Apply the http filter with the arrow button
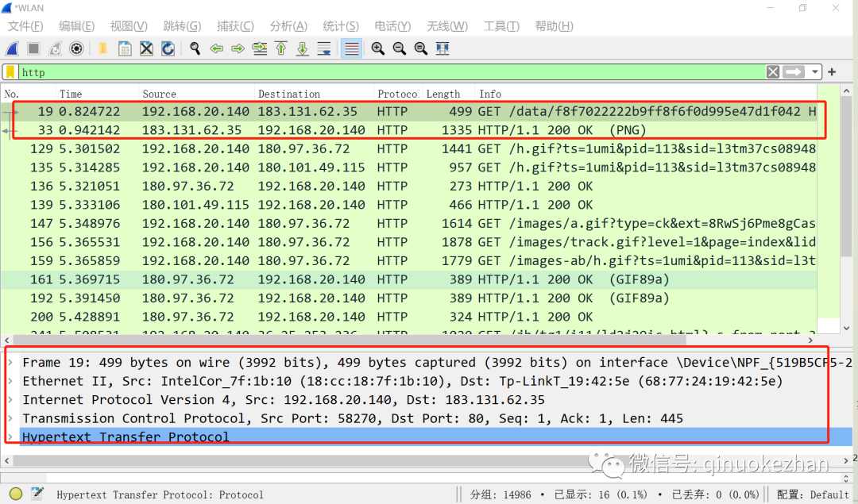Screen dimensions: 858x504 pyautogui.click(x=794, y=72)
